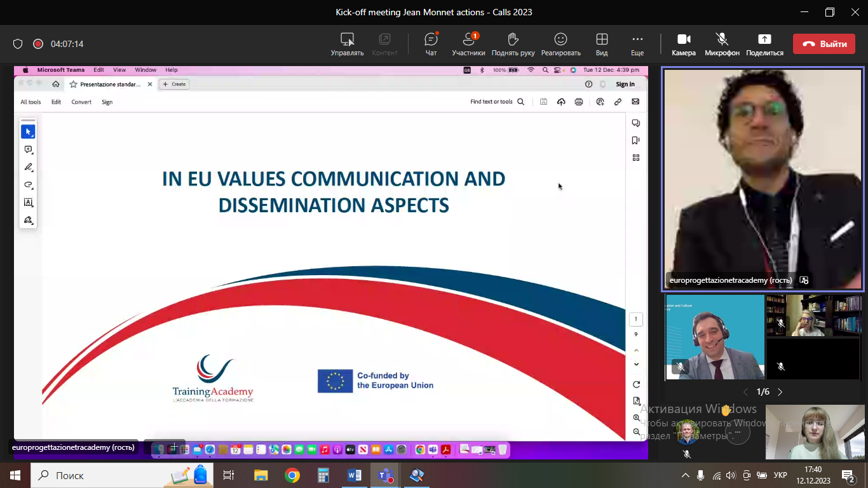Click the recording indicator icon
Image resolution: width=868 pixels, height=488 pixels.
pyautogui.click(x=38, y=44)
